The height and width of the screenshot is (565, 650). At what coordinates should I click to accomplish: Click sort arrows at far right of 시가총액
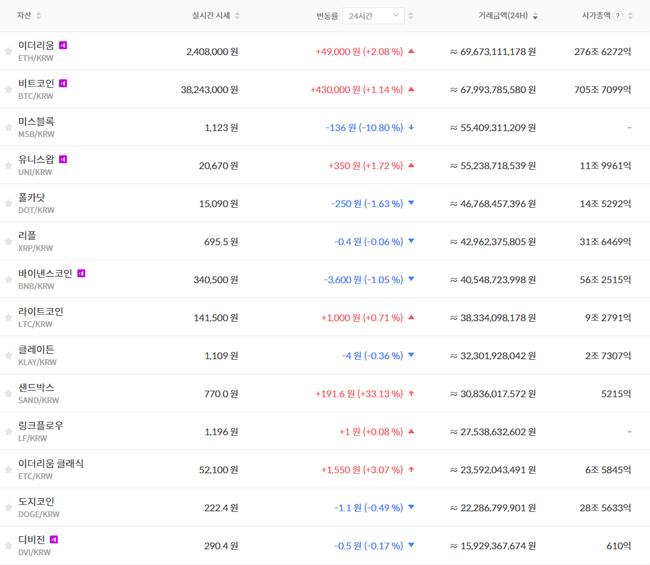coord(631,16)
